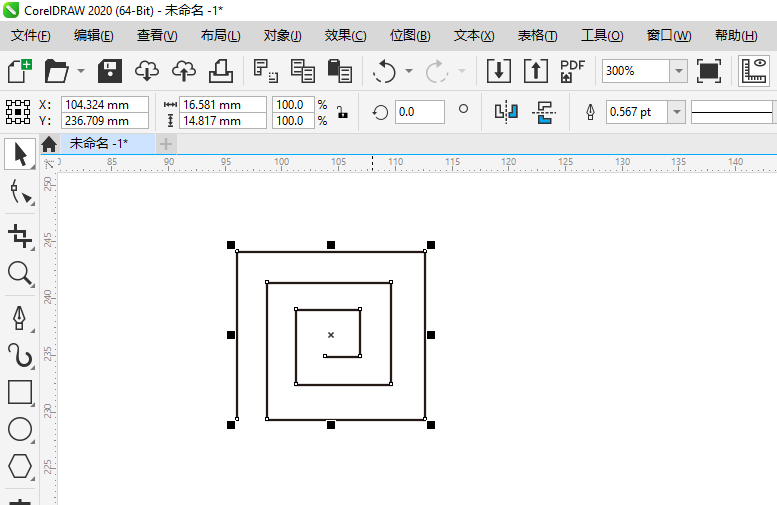Select the Rectangle tool
Screen dimensions: 777x505
coord(20,393)
